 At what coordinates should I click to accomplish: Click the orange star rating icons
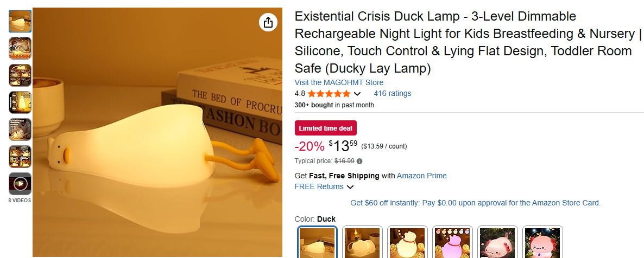pos(329,94)
